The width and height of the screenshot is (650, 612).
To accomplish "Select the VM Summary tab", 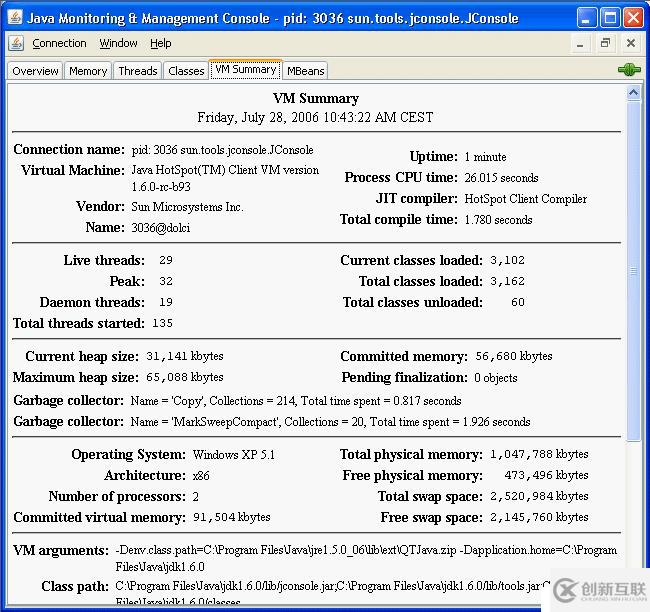I will [x=246, y=69].
